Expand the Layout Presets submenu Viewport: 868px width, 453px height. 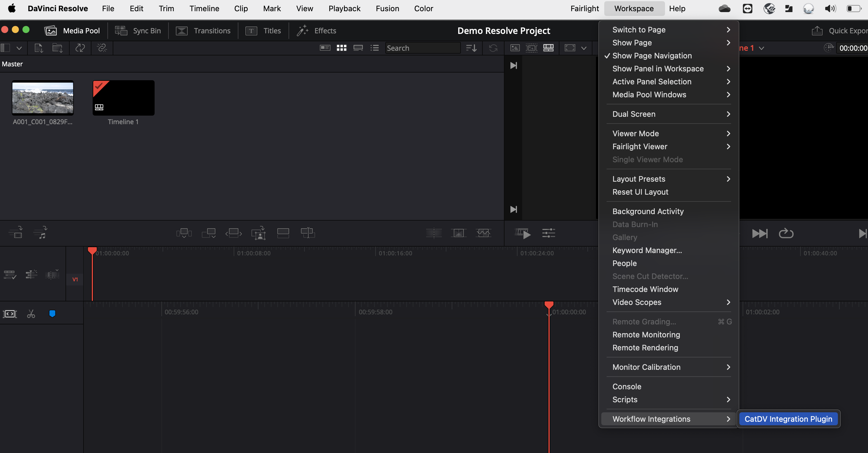[669, 178]
